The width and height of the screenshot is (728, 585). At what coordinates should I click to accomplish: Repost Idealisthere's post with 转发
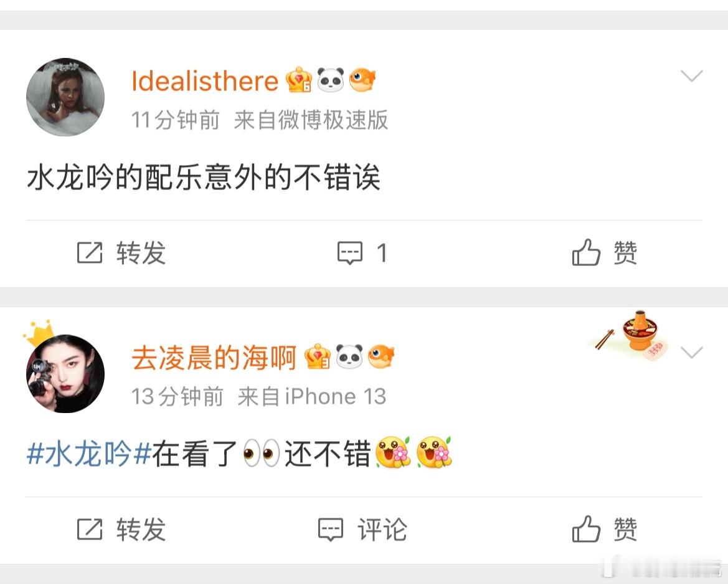121,253
